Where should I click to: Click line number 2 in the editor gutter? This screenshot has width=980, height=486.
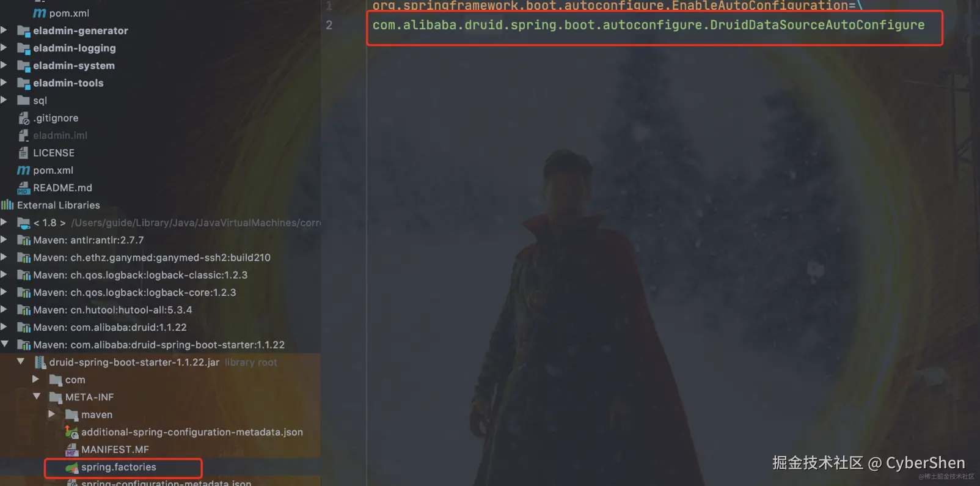(329, 25)
